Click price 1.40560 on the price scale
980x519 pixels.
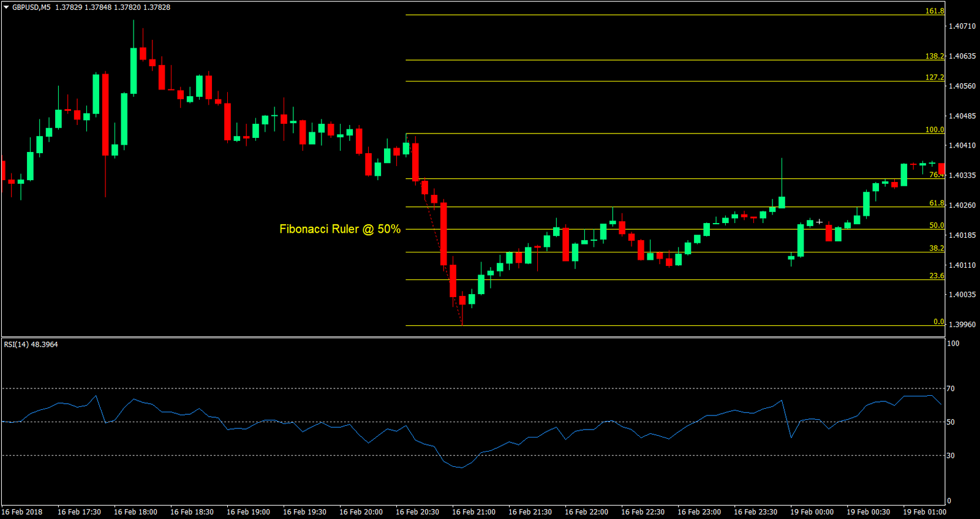point(962,86)
